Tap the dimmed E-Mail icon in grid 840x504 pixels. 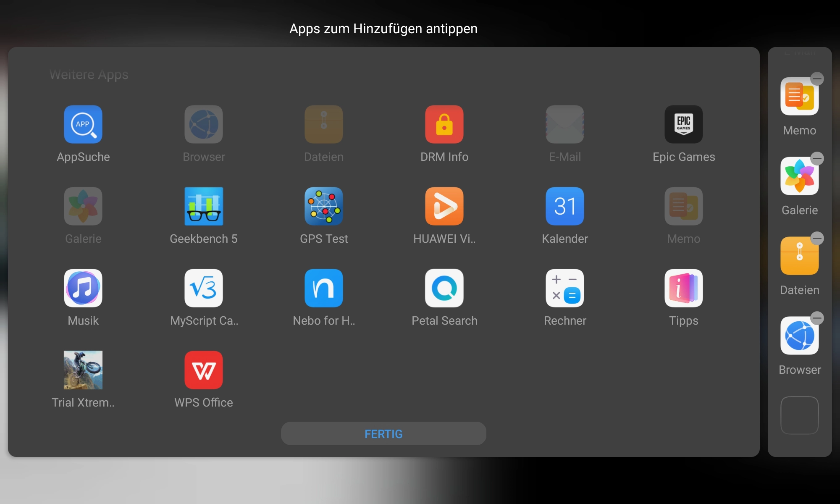(x=565, y=124)
